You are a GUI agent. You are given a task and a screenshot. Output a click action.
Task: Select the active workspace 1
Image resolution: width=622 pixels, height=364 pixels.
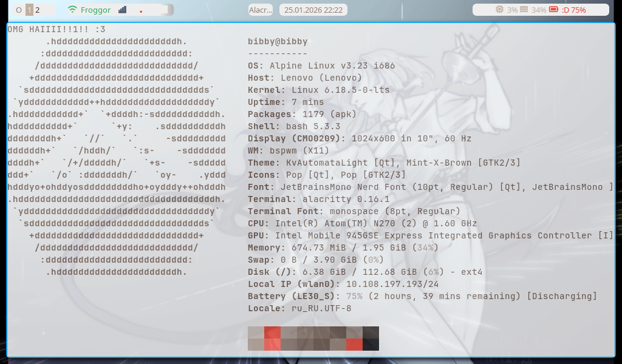point(29,10)
